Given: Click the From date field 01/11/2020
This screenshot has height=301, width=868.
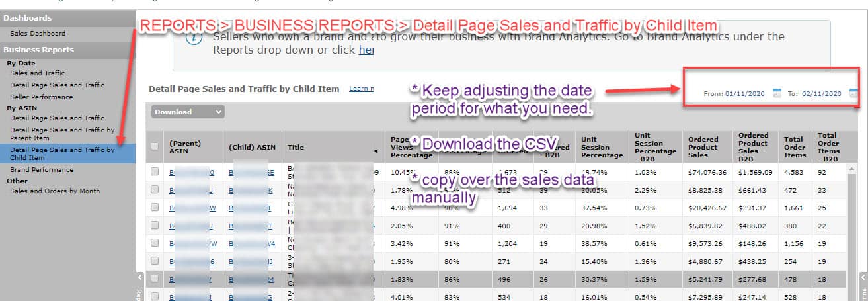Looking at the screenshot, I should (745, 94).
